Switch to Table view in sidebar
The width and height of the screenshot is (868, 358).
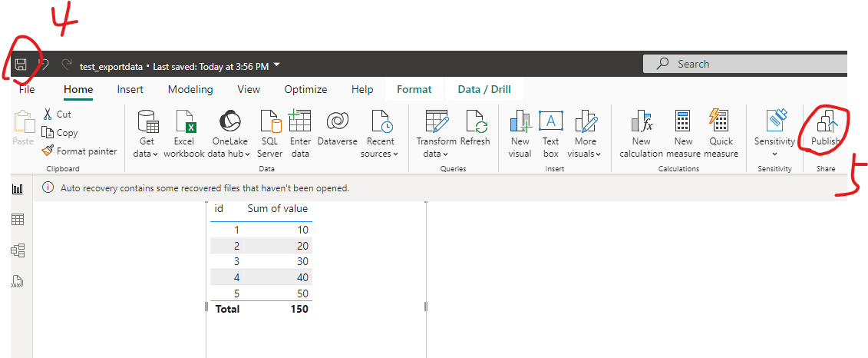point(18,220)
